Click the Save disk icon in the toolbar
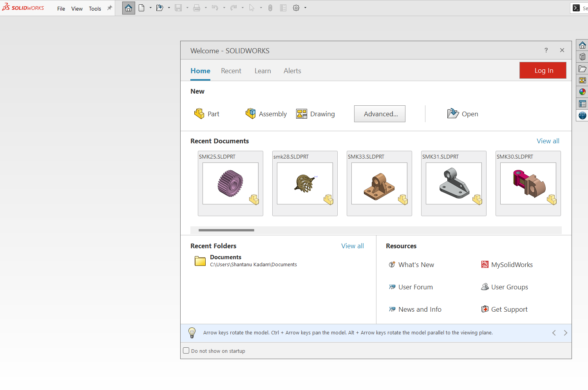This screenshot has height=390, width=588. click(178, 8)
